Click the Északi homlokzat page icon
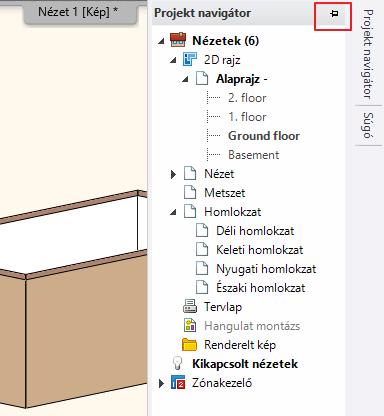 (x=202, y=288)
